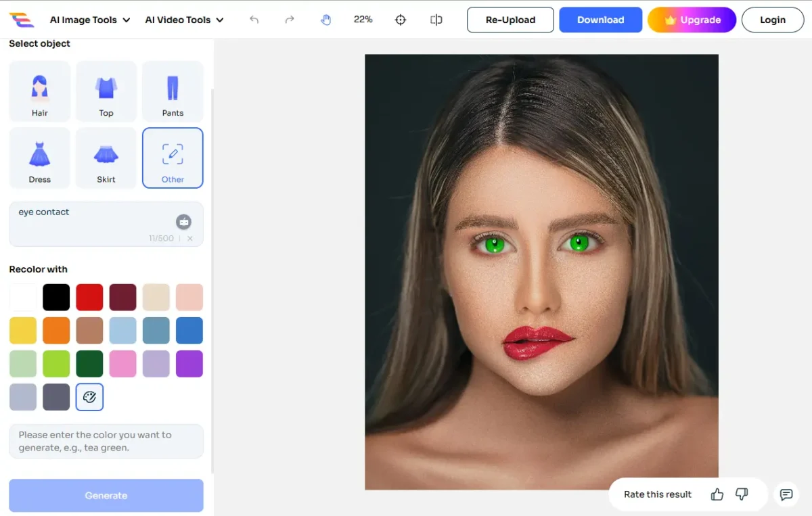Image resolution: width=812 pixels, height=516 pixels.
Task: Toggle the before/after compare icon
Action: [x=436, y=20]
